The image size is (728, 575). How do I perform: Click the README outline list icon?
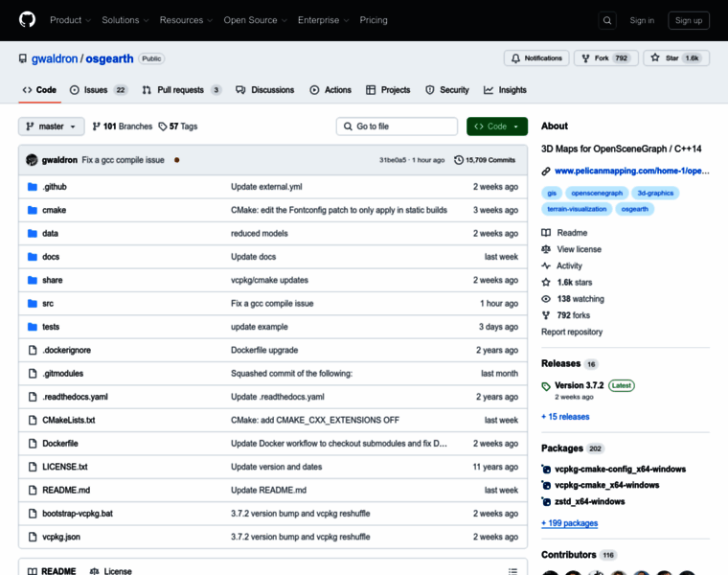tap(513, 571)
